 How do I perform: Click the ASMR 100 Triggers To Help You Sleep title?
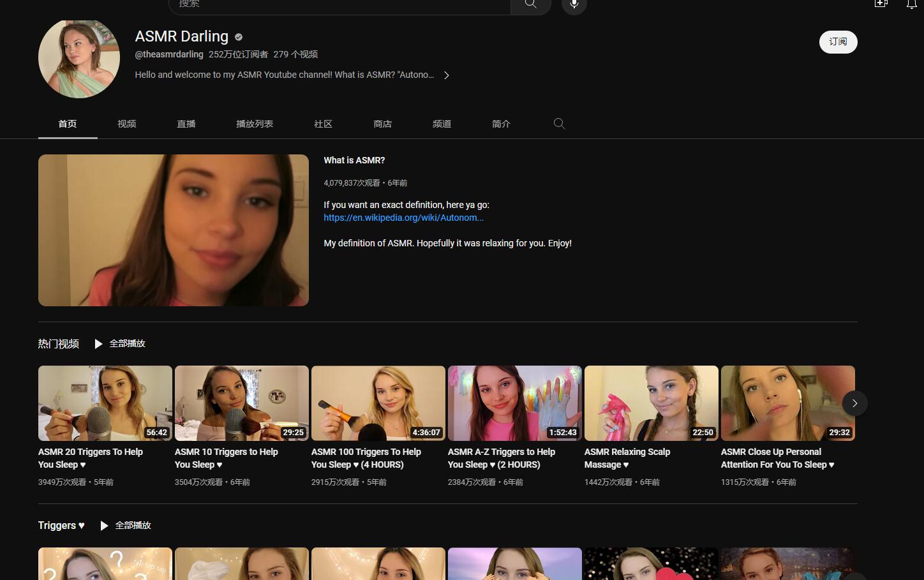click(366, 458)
